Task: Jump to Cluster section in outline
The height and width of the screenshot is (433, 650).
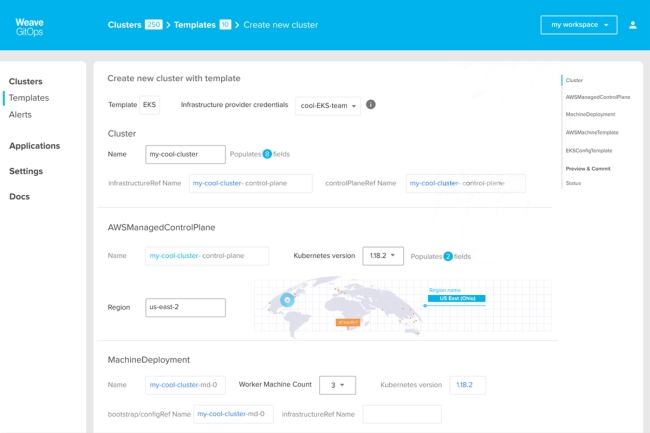Action: point(574,80)
